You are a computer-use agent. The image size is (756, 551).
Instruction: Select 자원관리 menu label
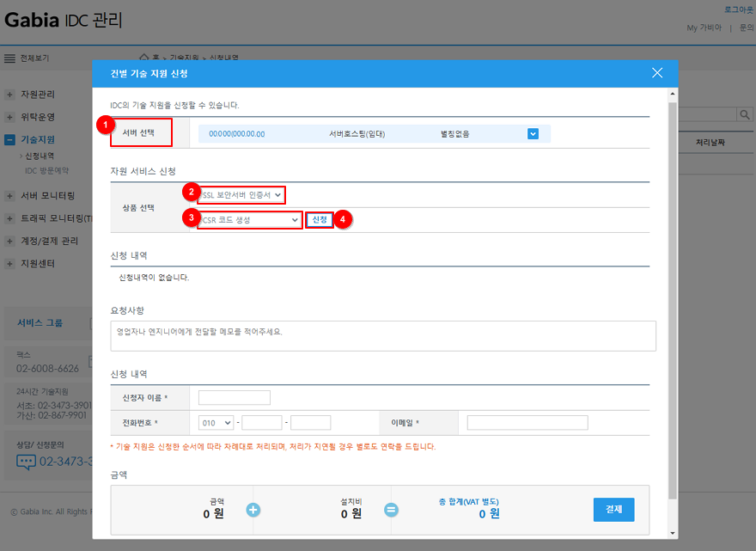pyautogui.click(x=38, y=95)
